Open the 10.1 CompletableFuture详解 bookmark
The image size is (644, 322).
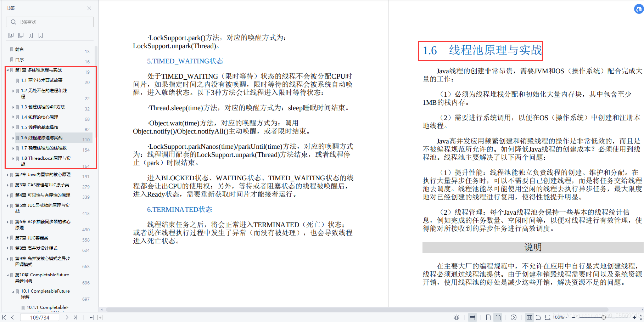(x=45, y=294)
